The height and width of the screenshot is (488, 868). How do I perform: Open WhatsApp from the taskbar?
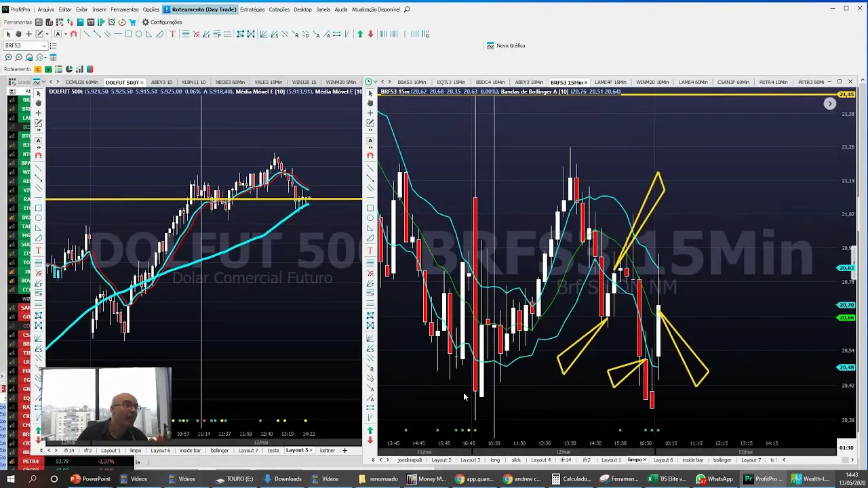coord(715,479)
